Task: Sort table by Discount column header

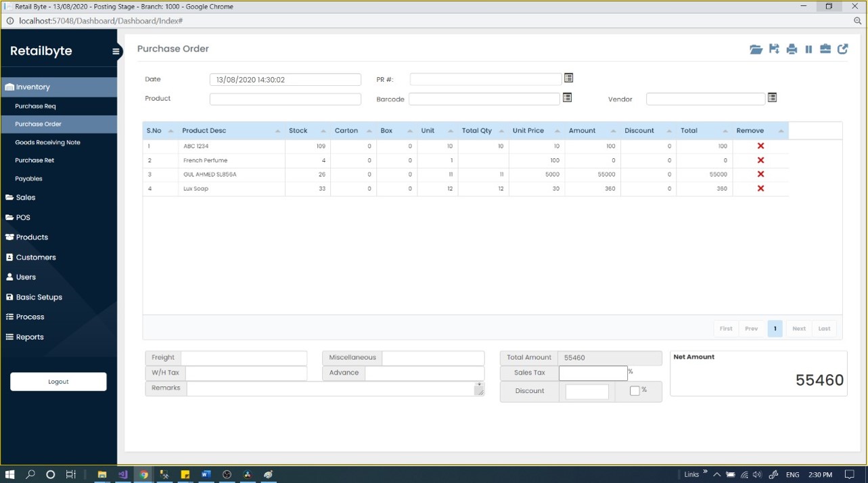Action: coord(648,131)
